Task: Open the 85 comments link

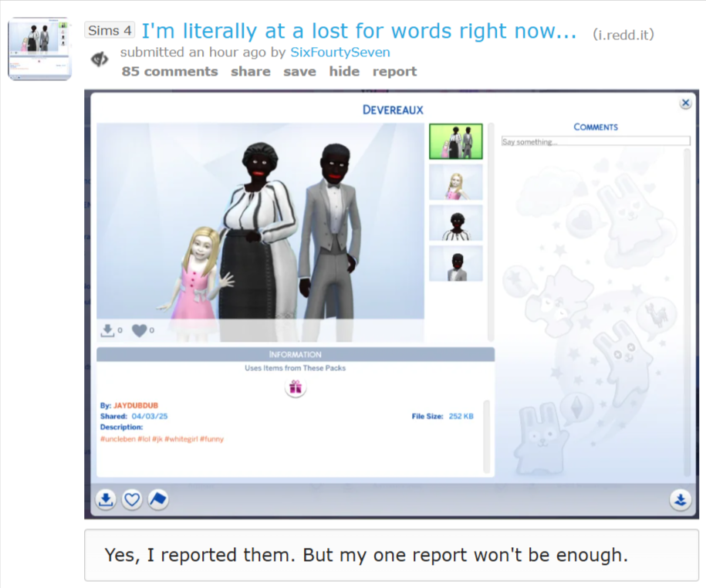Action: click(170, 71)
